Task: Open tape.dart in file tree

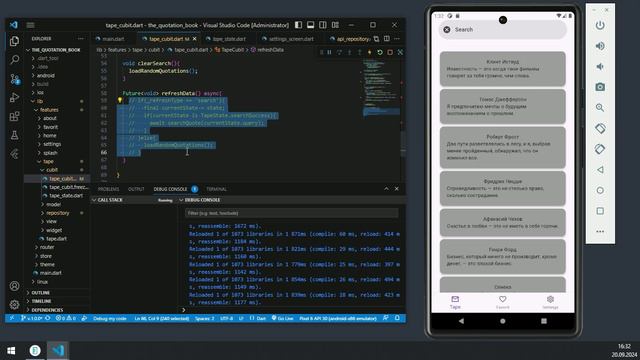Action: (56, 239)
